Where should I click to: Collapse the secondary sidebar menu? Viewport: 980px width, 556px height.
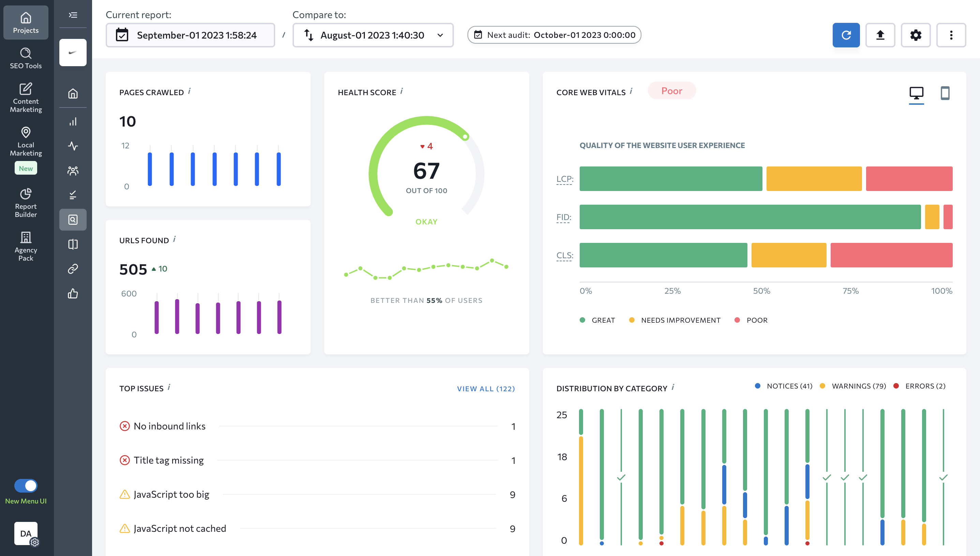pos(73,15)
